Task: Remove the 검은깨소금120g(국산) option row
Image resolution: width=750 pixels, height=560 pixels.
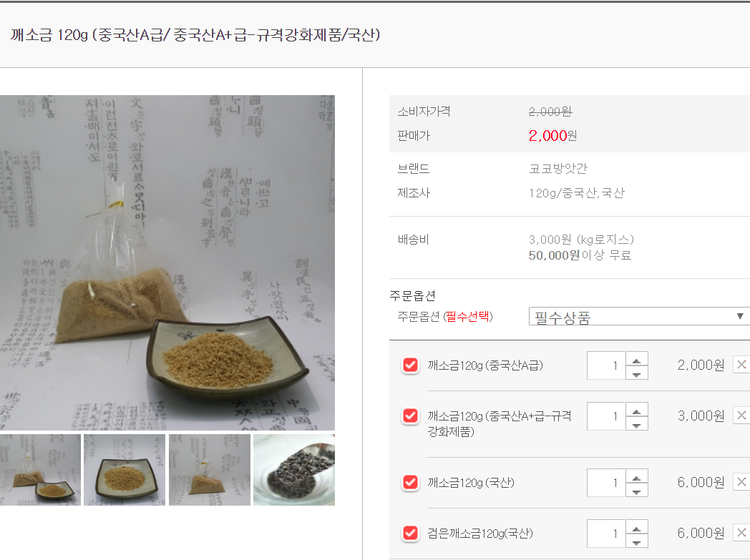Action: (x=741, y=533)
